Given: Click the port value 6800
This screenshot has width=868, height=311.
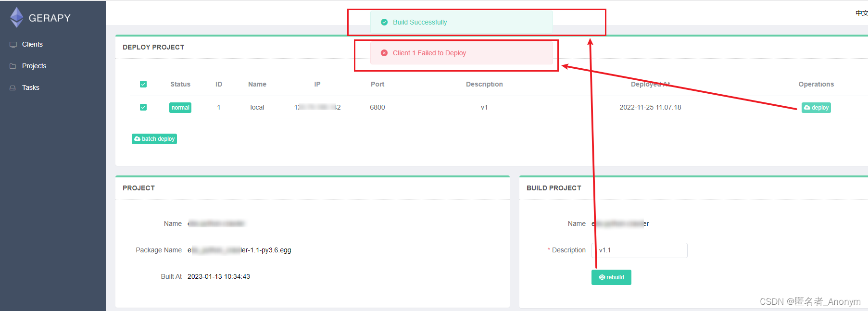Looking at the screenshot, I should [377, 107].
